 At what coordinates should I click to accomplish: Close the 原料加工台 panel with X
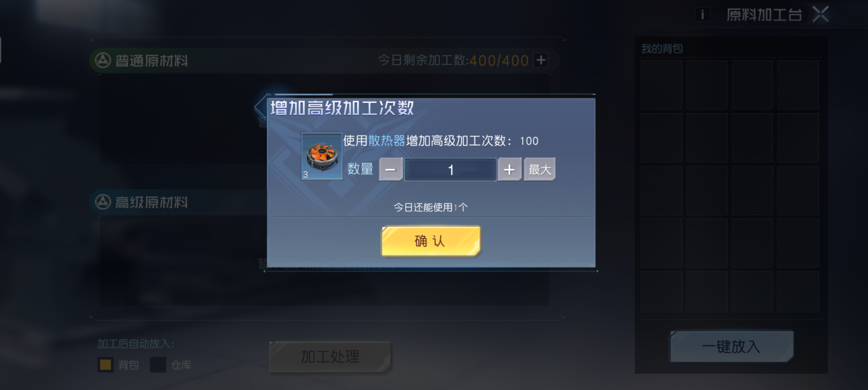[821, 15]
